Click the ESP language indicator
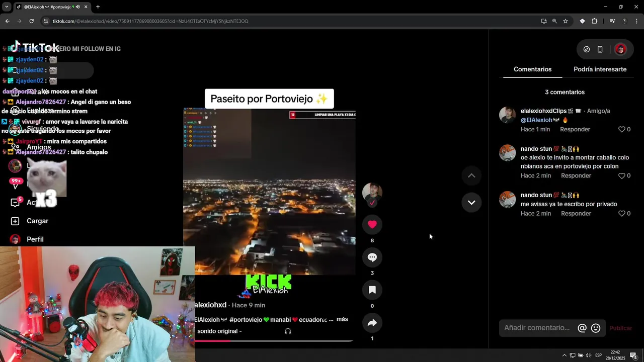 (599, 355)
